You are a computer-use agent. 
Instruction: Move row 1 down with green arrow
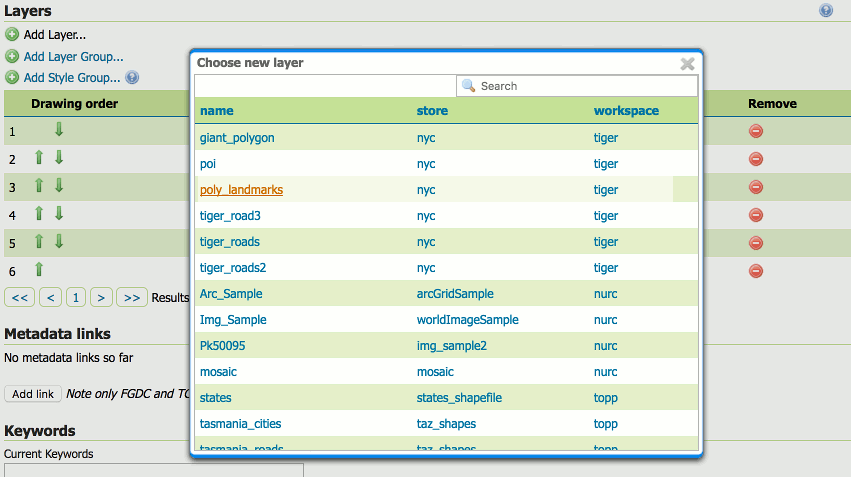point(58,130)
